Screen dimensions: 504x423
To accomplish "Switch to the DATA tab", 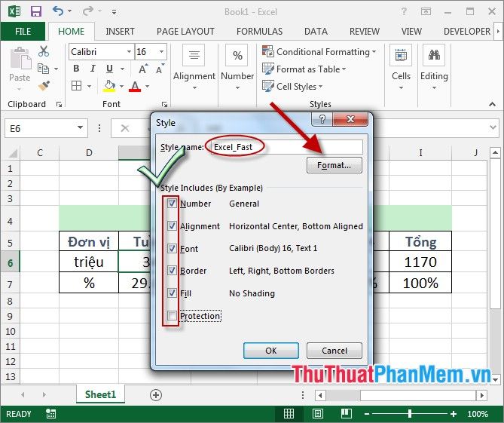I will coord(316,32).
